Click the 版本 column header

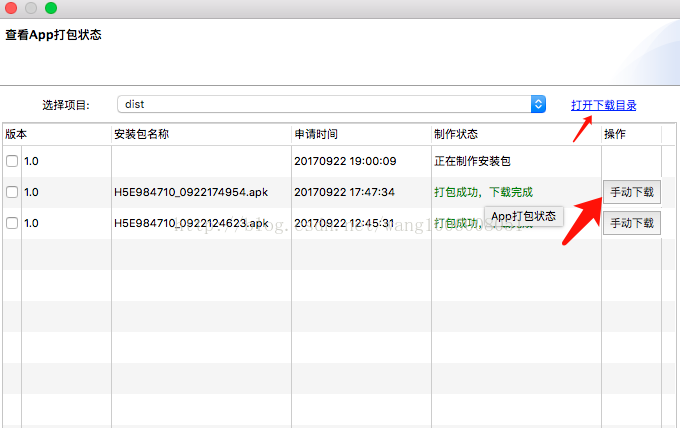click(x=17, y=134)
